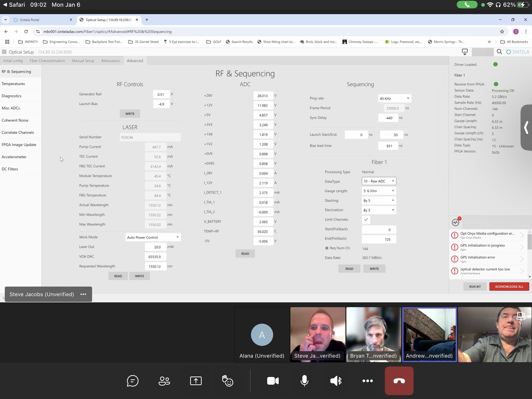
Task: Close the Sintela Portal tab
Action: (71, 20)
